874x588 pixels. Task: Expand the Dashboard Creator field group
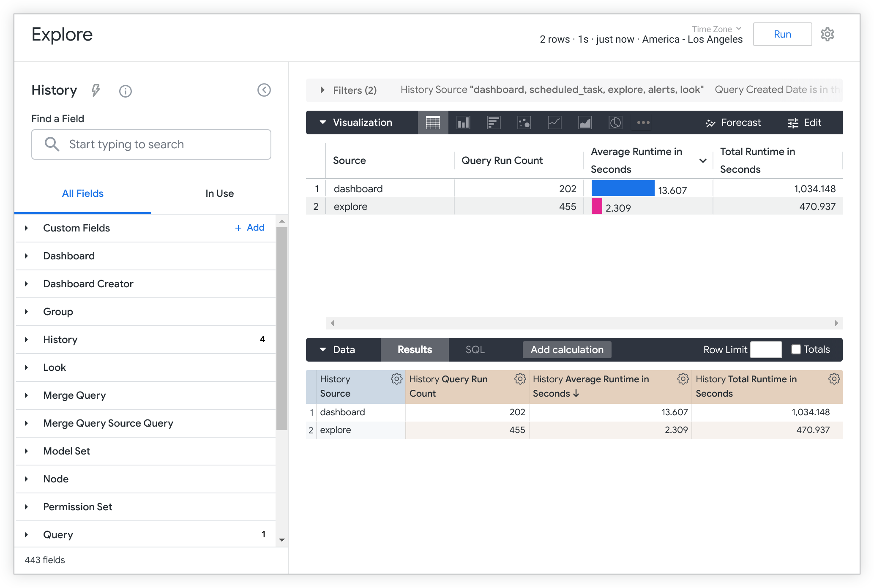pyautogui.click(x=88, y=284)
